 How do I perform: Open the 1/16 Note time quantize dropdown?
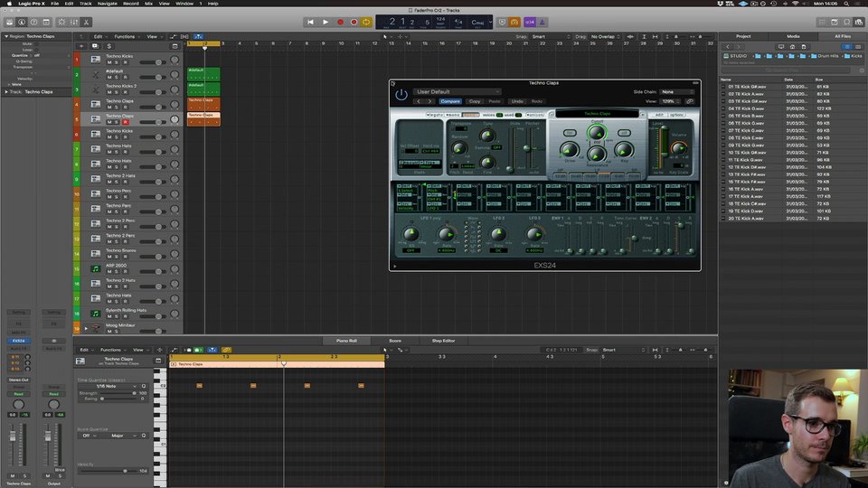click(110, 386)
